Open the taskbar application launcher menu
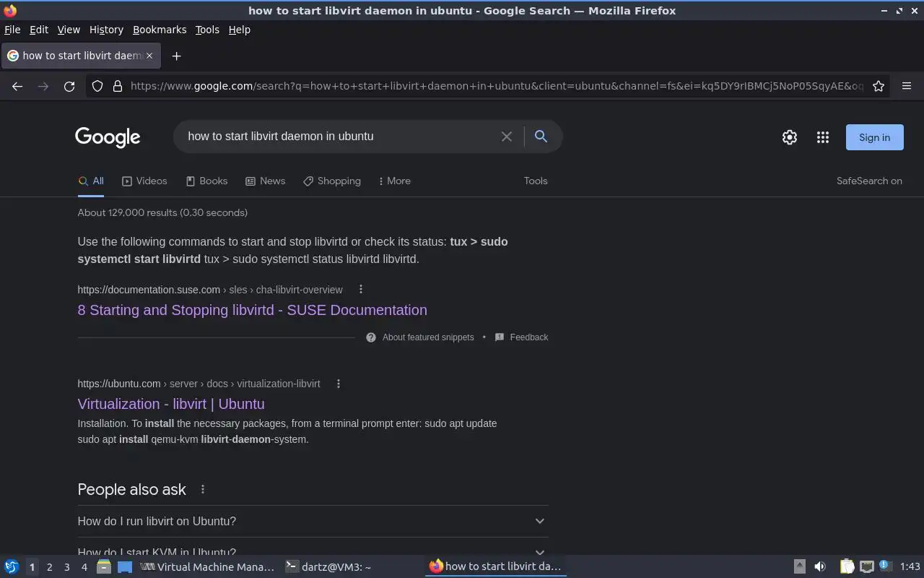The width and height of the screenshot is (924, 578). (12, 566)
